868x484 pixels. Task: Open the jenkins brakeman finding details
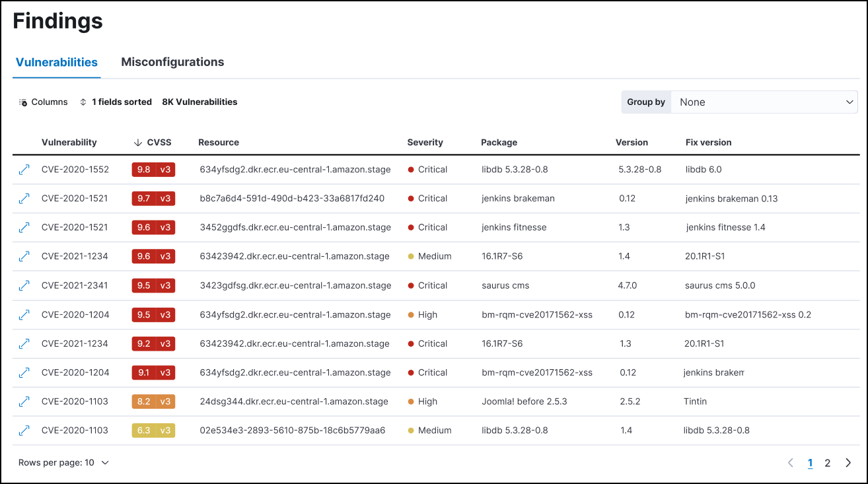pyautogui.click(x=24, y=198)
